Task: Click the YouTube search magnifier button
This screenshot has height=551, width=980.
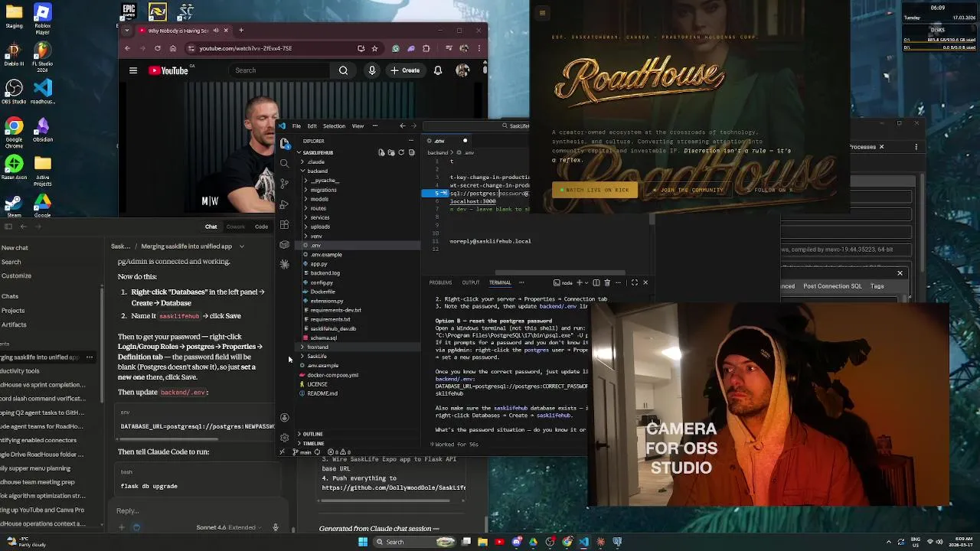Action: (x=343, y=70)
